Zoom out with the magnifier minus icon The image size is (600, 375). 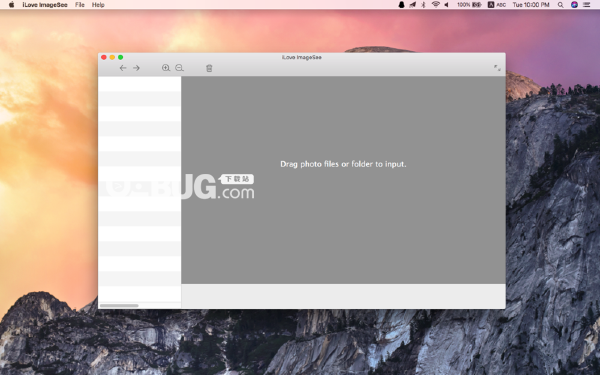click(179, 68)
